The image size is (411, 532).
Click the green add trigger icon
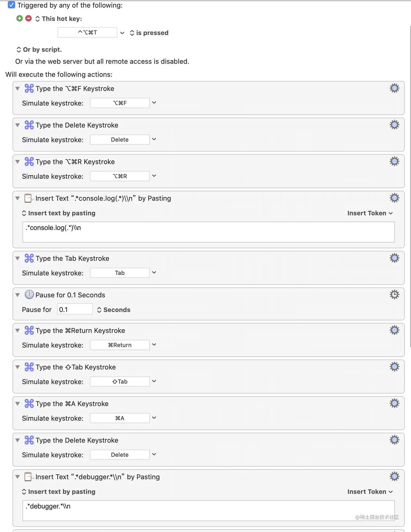[x=19, y=18]
